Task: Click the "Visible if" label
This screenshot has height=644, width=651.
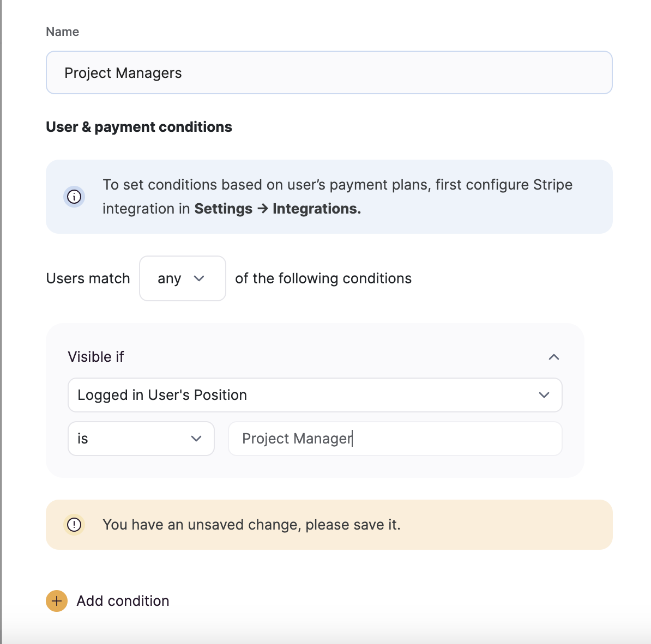Action: [x=96, y=357]
